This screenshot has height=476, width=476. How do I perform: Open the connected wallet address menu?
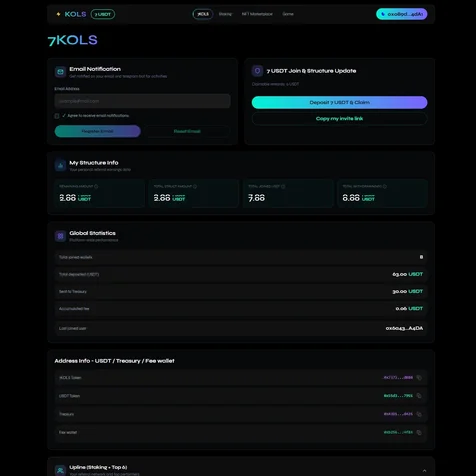[x=402, y=14]
